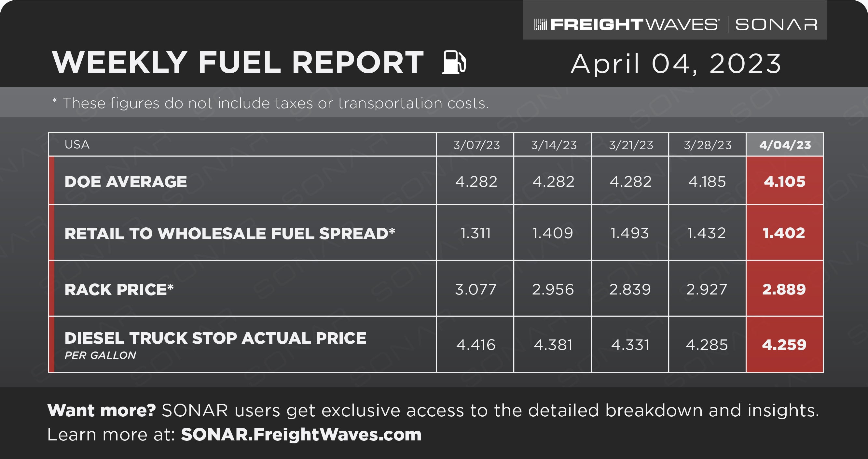Click DIESEL TRUCK STOP ACTUAL PRICE label

click(215, 338)
